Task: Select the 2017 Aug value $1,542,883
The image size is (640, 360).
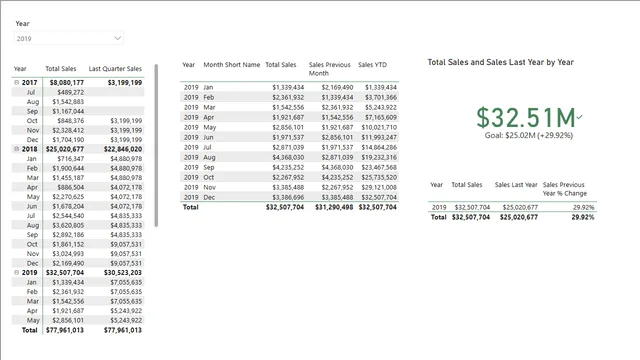Action: point(68,102)
